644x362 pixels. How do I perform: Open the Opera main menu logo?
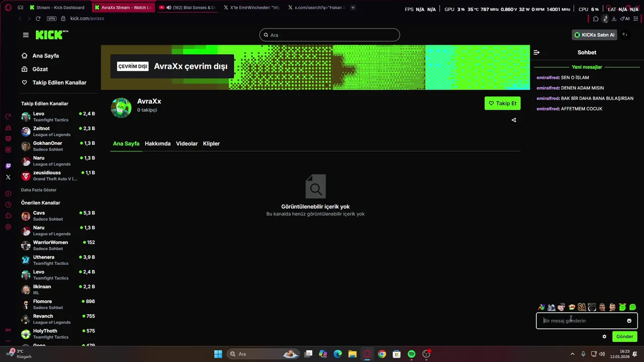point(8,8)
